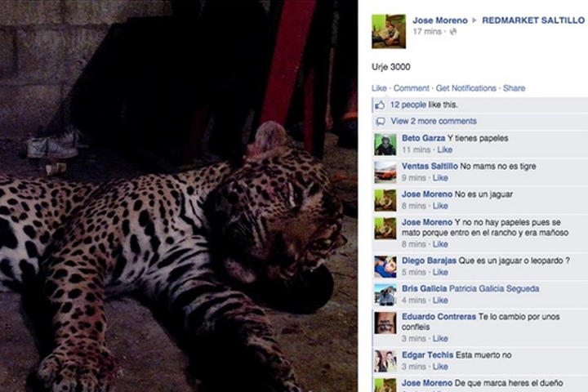
Task: Open the REDMARKET SALTILLO group link
Action: 532,20
